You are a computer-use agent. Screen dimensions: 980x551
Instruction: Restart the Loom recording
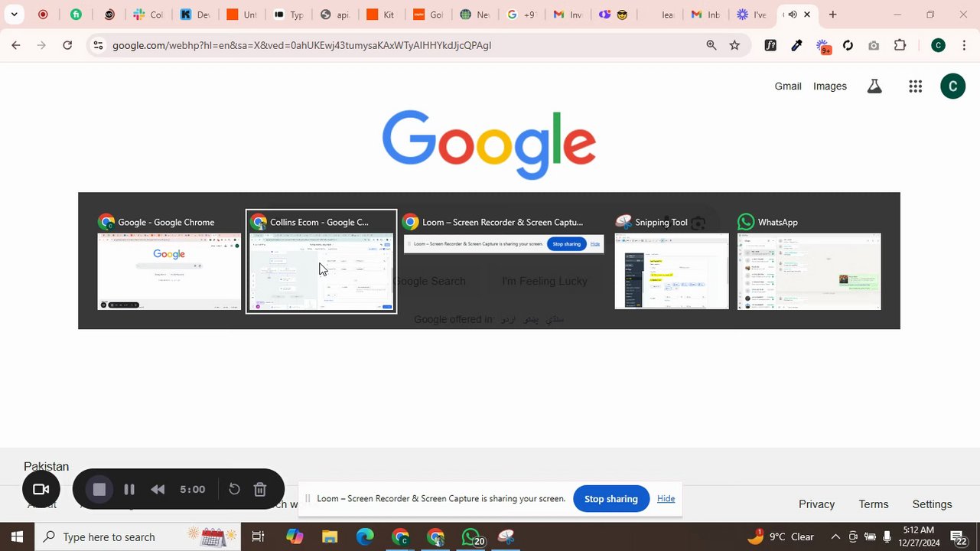point(235,490)
